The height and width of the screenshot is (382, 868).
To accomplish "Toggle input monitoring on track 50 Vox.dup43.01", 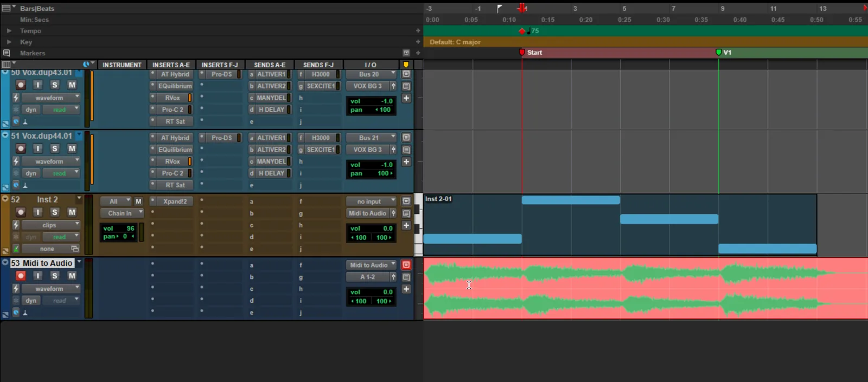I will click(37, 85).
